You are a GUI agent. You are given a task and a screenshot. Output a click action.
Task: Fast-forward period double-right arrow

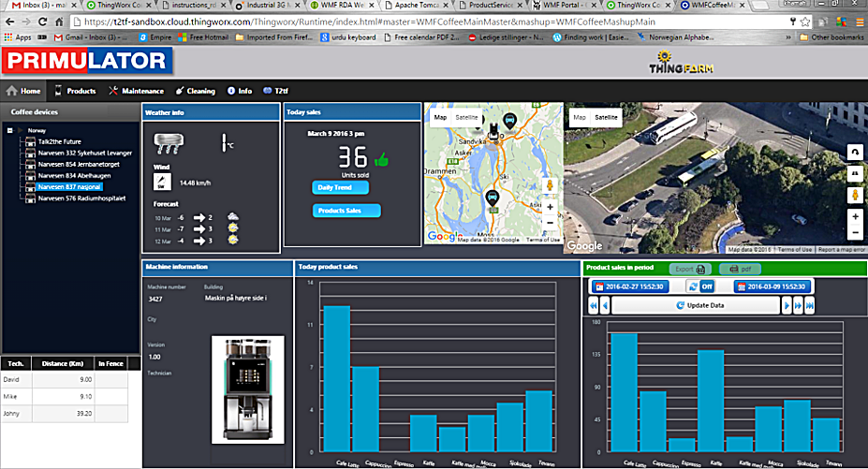(x=798, y=306)
